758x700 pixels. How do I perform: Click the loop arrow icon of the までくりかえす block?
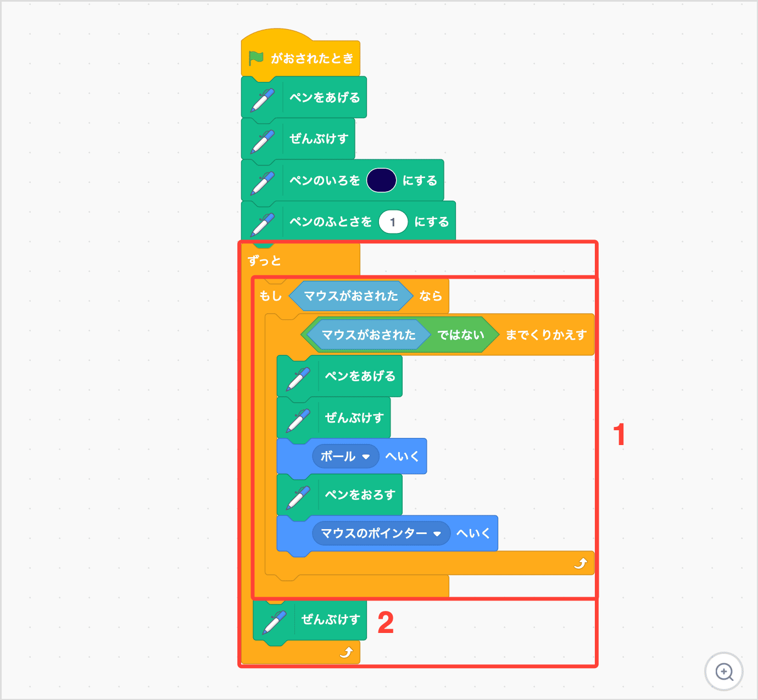pyautogui.click(x=580, y=563)
